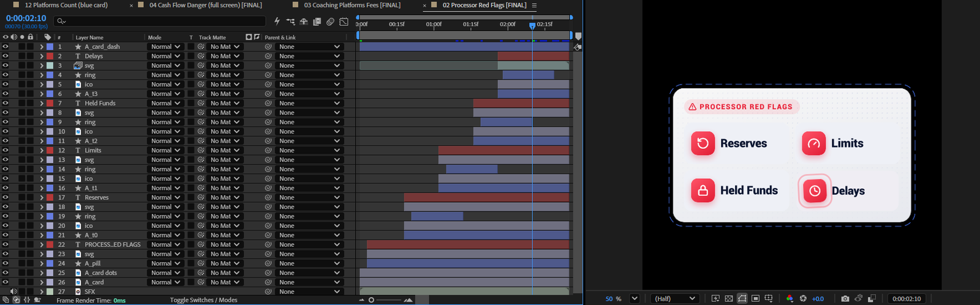Viewport: 980px width, 305px height.
Task: Open 02 Processor Red Flags panel menu
Action: click(x=534, y=5)
